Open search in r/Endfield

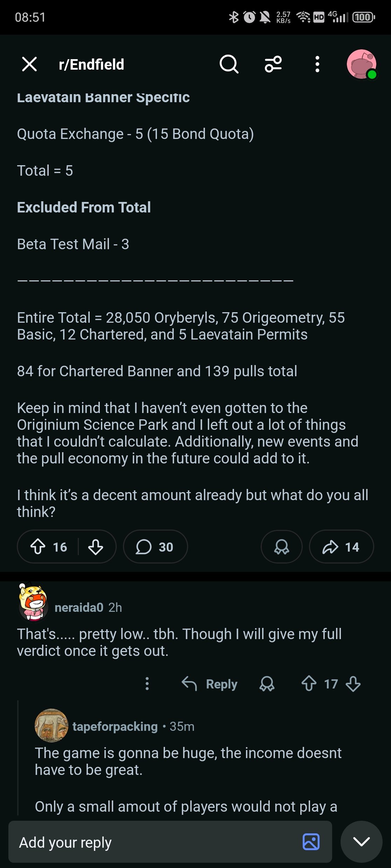(x=229, y=64)
